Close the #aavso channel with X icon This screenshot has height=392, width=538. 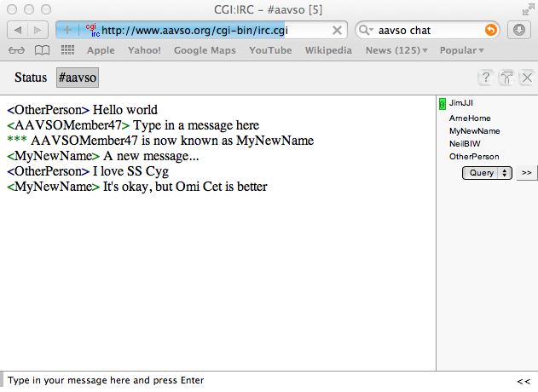pos(526,78)
